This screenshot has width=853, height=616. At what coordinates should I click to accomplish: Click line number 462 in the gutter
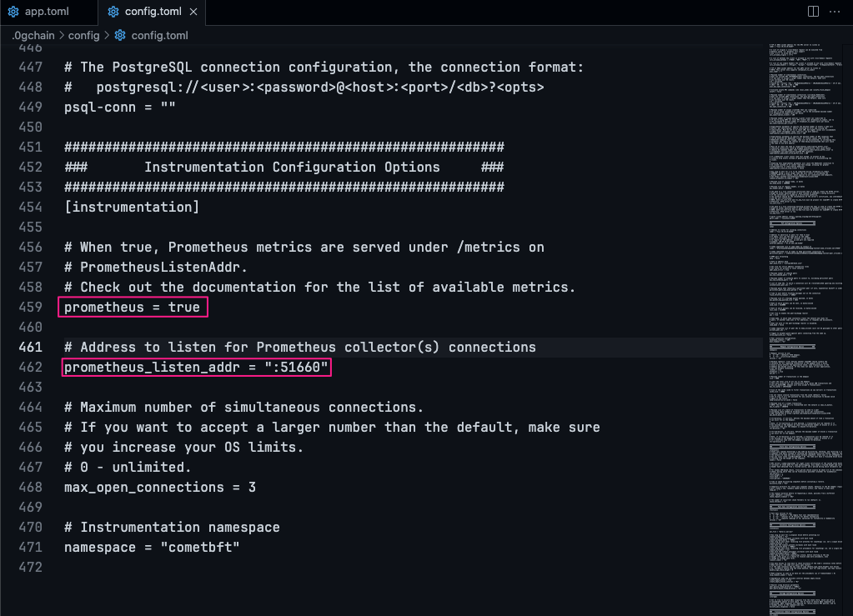[30, 368]
